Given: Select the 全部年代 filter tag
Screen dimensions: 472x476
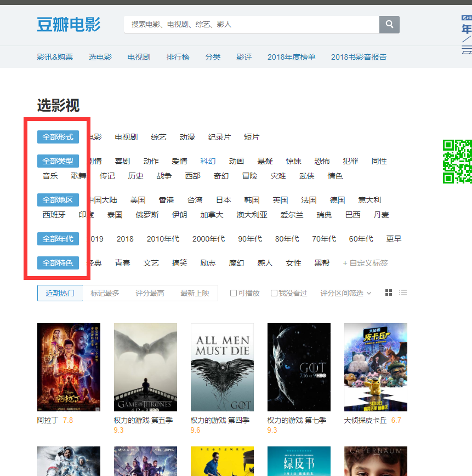Looking at the screenshot, I should pyautogui.click(x=58, y=239).
